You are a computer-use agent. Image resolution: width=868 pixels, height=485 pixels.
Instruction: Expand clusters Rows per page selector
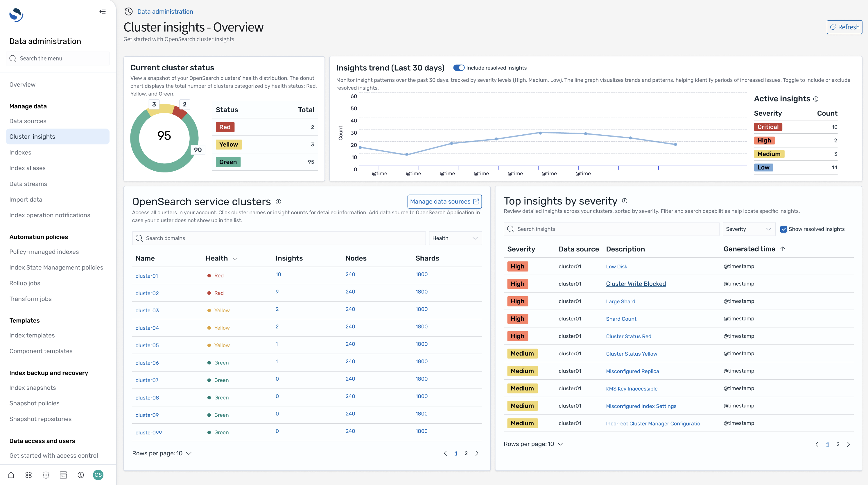162,453
